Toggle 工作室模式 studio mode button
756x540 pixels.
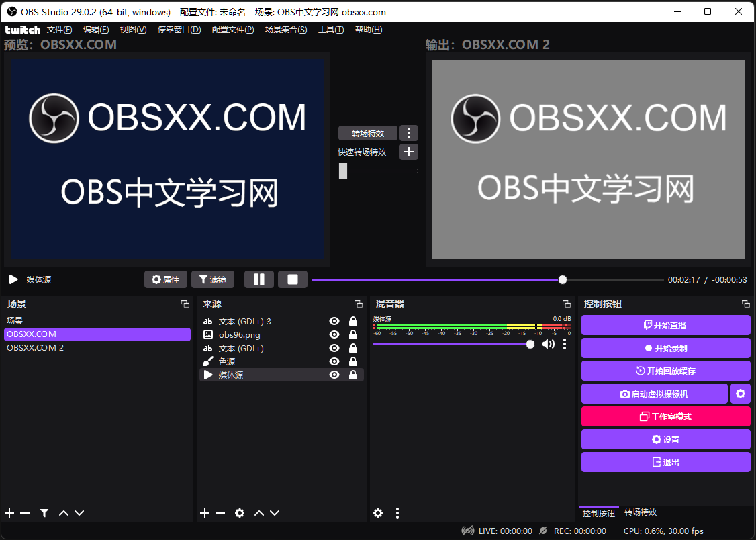(x=666, y=416)
